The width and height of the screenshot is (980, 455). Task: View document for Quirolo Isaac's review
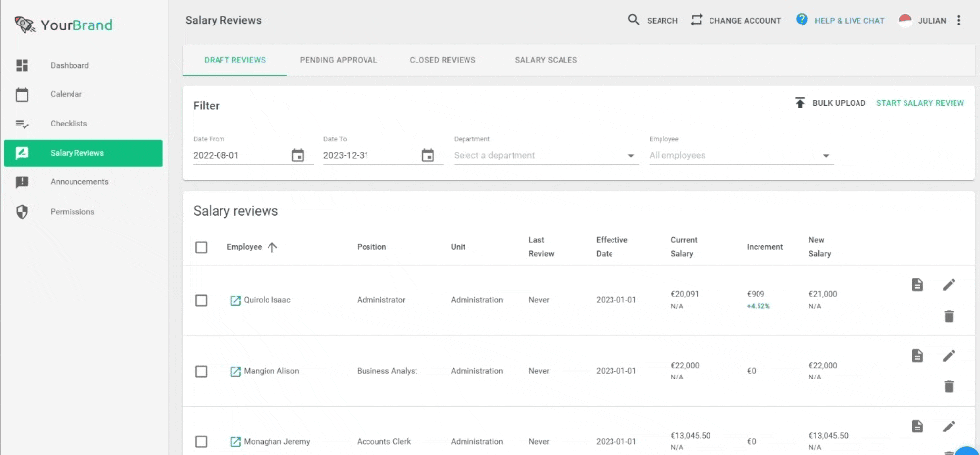[x=917, y=285]
